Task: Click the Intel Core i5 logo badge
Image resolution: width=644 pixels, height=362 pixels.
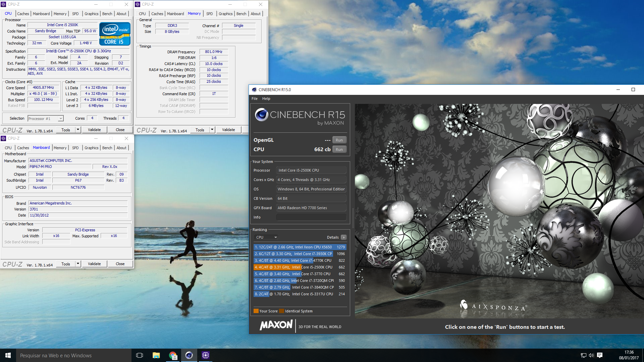Action: pyautogui.click(x=115, y=34)
